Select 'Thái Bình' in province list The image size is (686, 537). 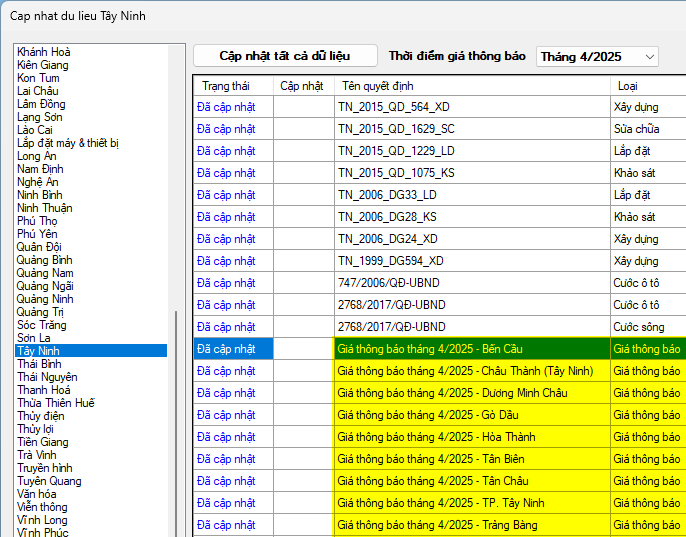(91, 364)
